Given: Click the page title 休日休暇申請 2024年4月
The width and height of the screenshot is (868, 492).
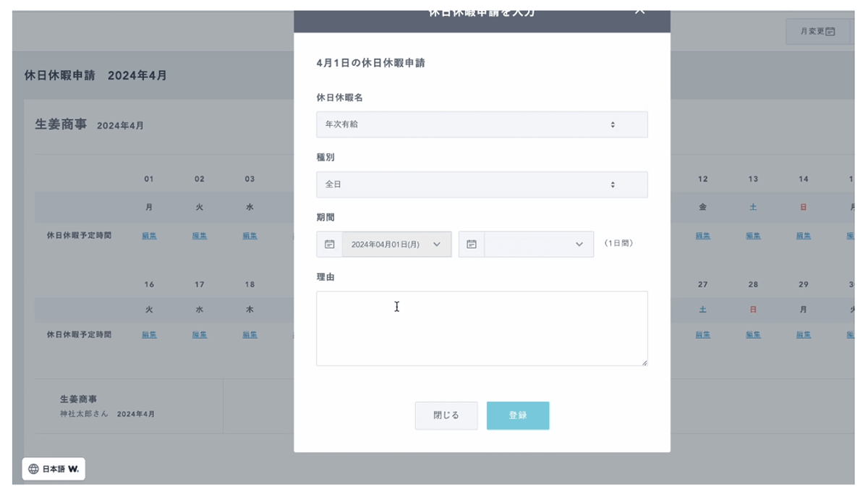Looking at the screenshot, I should pos(95,75).
